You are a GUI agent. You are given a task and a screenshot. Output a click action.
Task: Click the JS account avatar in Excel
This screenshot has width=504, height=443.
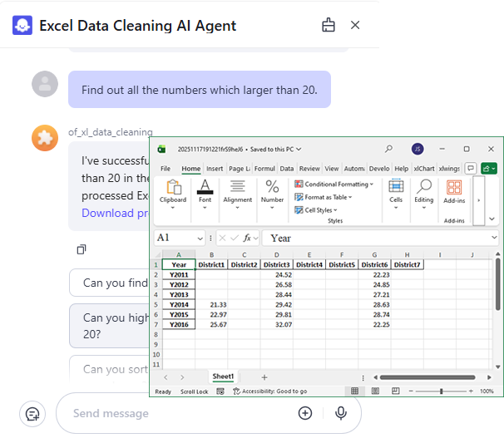[x=418, y=149]
